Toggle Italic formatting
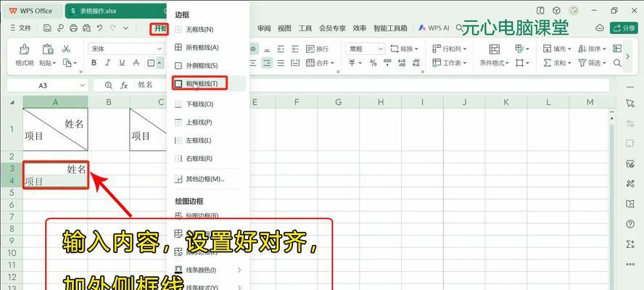This screenshot has width=644, height=290. point(107,63)
